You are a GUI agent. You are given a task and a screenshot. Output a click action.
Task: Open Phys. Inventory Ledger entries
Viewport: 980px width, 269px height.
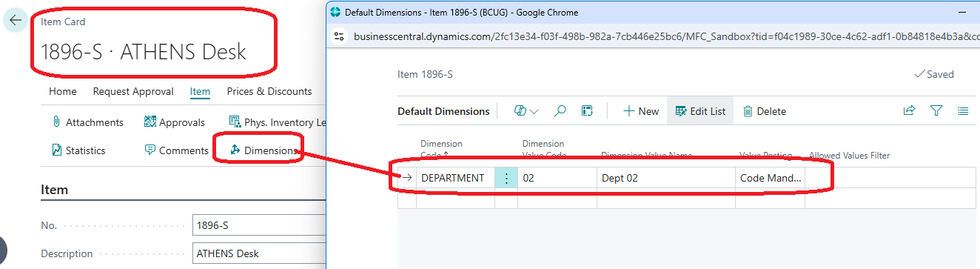pyautogui.click(x=277, y=122)
